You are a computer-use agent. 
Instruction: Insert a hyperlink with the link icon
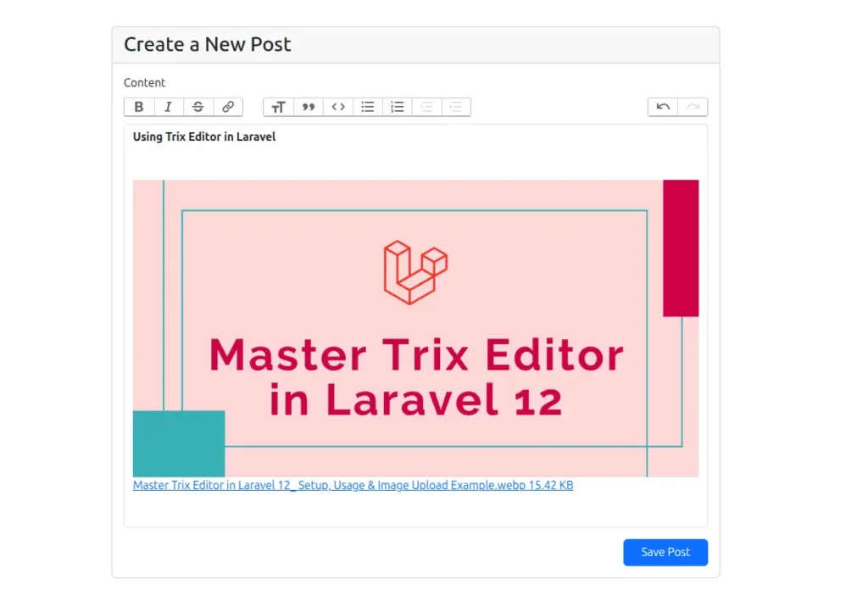pos(227,106)
